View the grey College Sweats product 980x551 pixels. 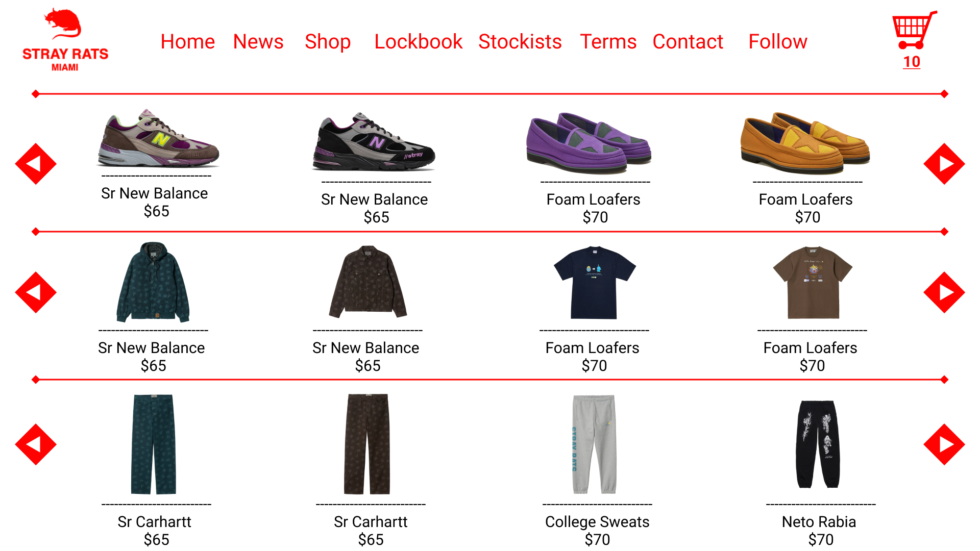click(594, 444)
